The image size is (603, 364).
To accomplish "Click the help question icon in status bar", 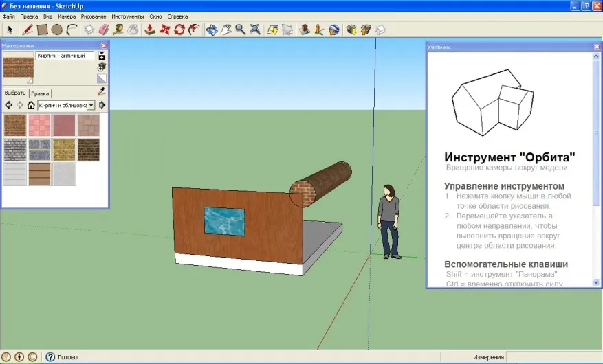I will coord(50,357).
